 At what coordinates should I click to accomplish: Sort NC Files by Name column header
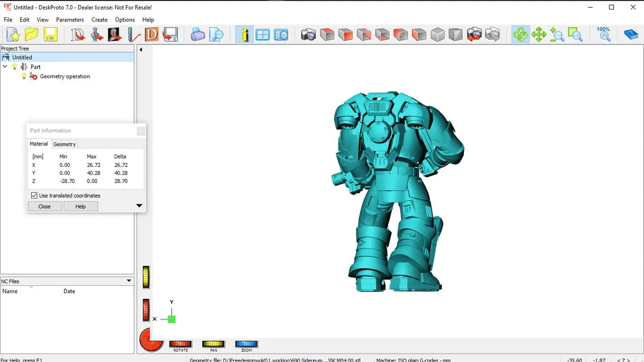[31, 291]
